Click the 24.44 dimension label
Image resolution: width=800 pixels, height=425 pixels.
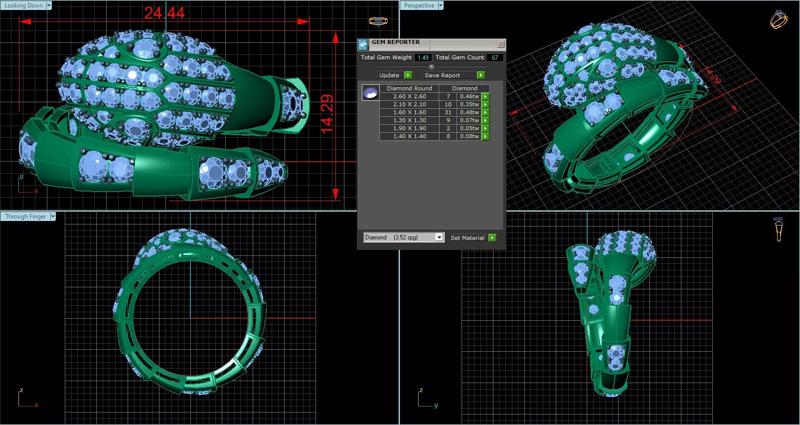tap(164, 13)
